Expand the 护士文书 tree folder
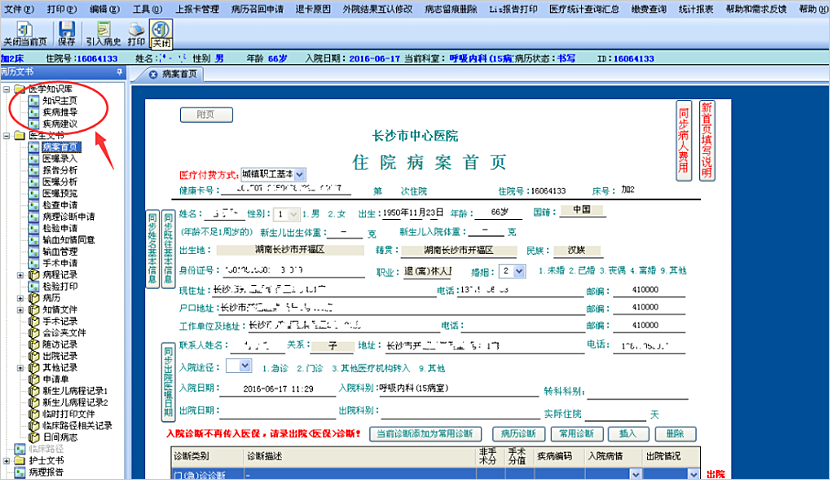This screenshot has height=480, width=830. tap(6, 460)
